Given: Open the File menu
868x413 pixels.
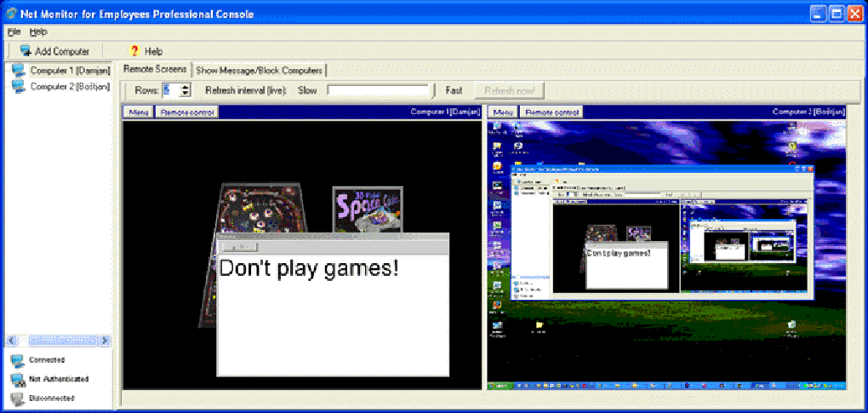Looking at the screenshot, I should [x=14, y=32].
